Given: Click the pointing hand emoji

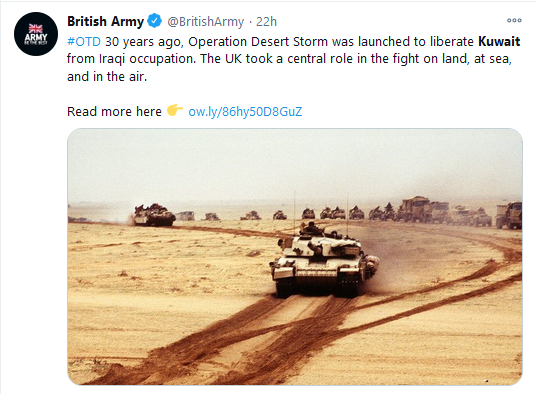Looking at the screenshot, I should 175,110.
